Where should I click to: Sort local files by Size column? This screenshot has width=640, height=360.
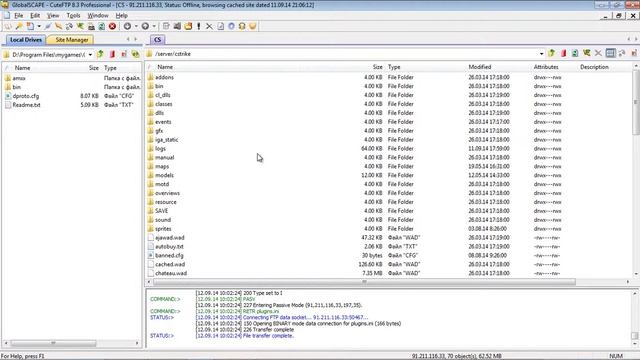pos(94,68)
